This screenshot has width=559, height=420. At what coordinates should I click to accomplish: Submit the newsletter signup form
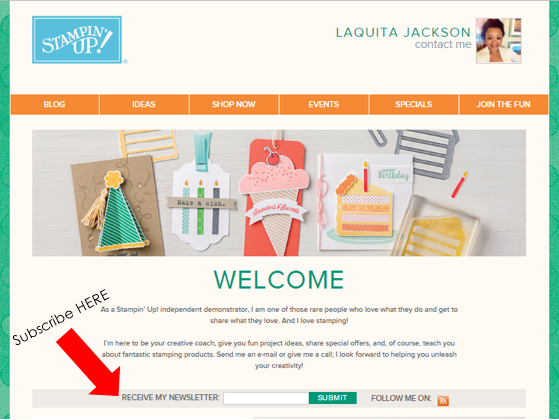click(333, 398)
